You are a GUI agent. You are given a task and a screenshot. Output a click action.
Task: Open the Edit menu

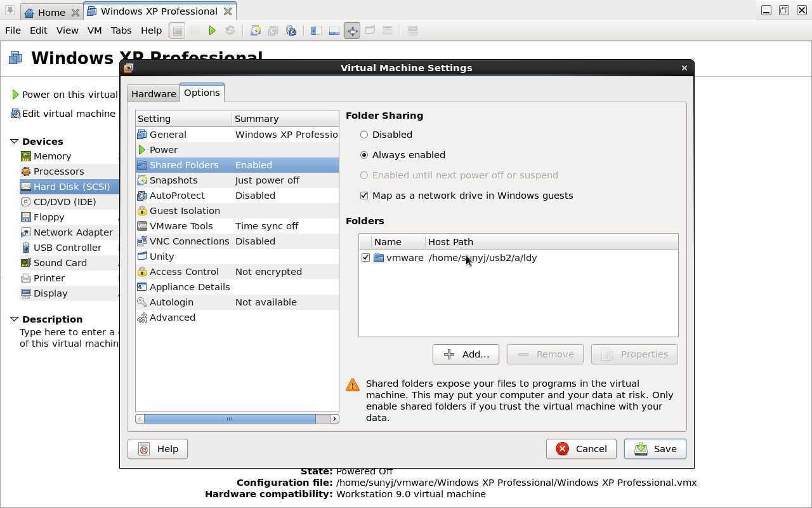[39, 30]
